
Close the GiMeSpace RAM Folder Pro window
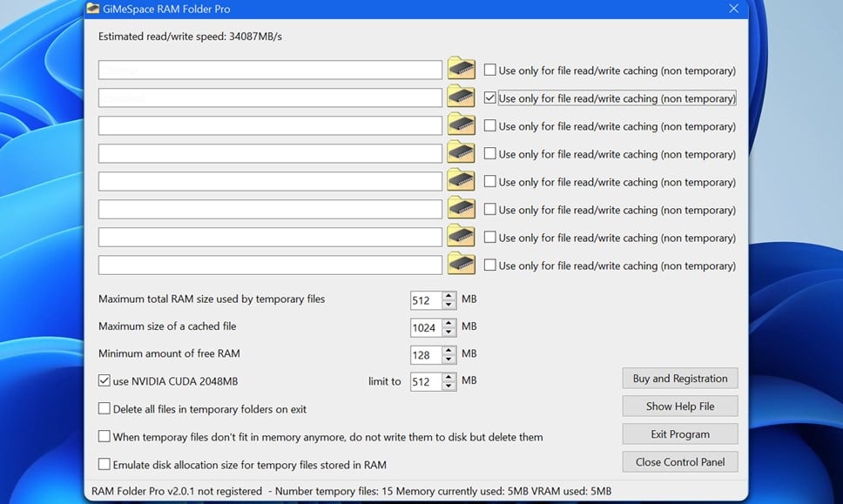734,9
